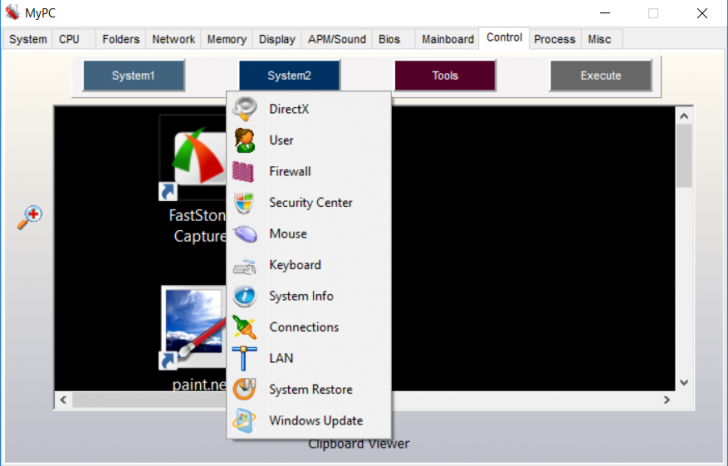The image size is (728, 466).
Task: Click the Execute button
Action: (601, 76)
